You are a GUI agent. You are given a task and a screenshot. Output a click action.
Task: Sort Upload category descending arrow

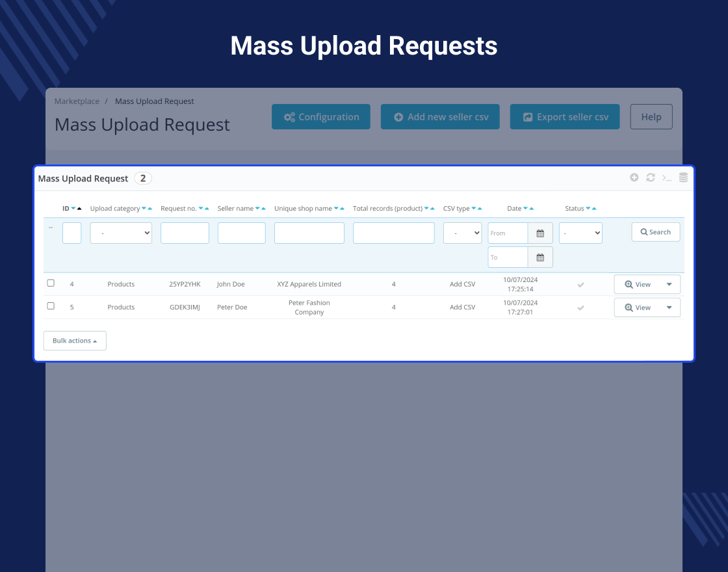click(x=144, y=209)
